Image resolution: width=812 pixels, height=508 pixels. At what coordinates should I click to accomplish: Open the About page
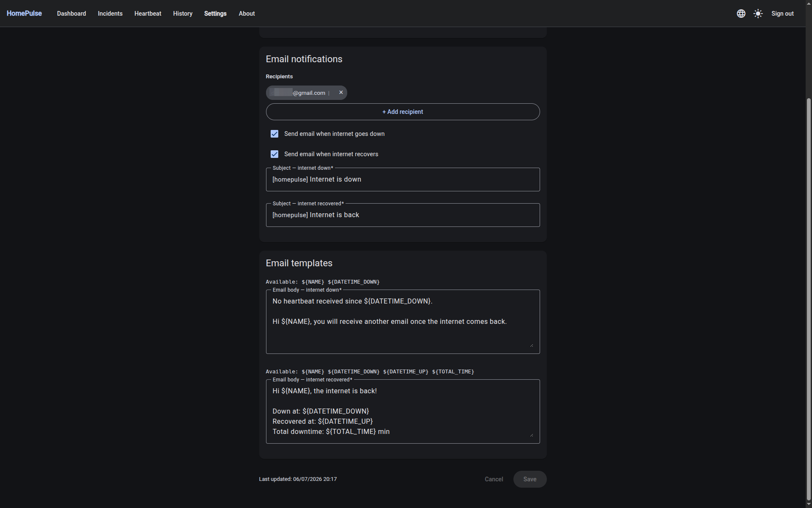coord(247,14)
